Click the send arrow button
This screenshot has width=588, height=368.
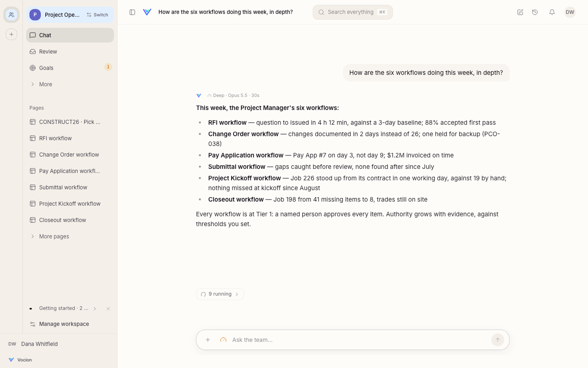tap(497, 340)
